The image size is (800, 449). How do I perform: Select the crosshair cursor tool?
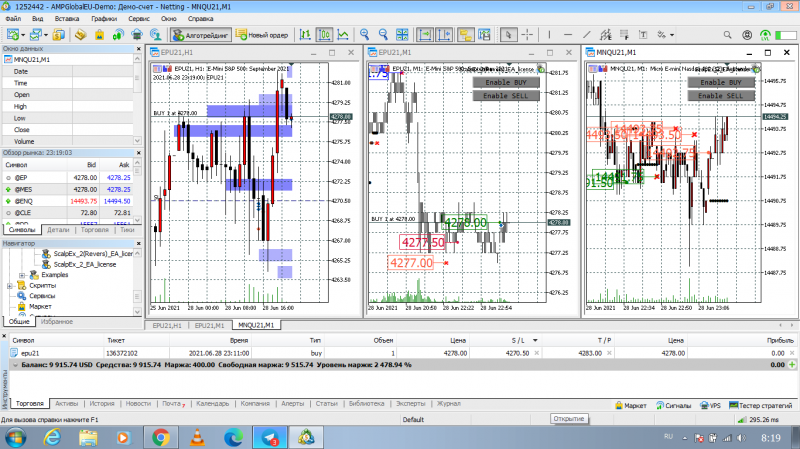click(527, 35)
